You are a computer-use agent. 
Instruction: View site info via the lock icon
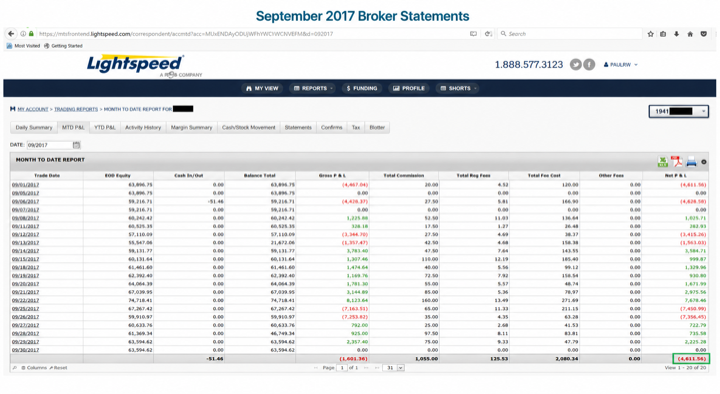[31, 34]
